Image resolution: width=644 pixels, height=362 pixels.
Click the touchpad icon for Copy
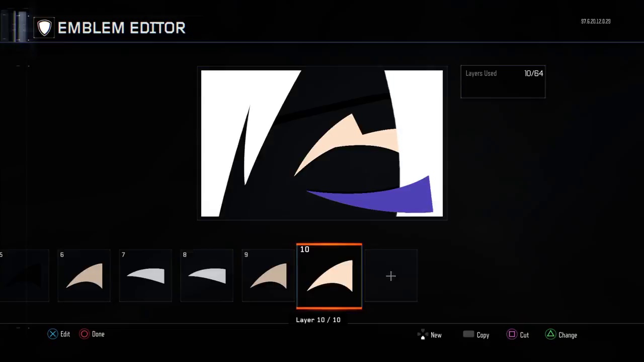(x=468, y=334)
